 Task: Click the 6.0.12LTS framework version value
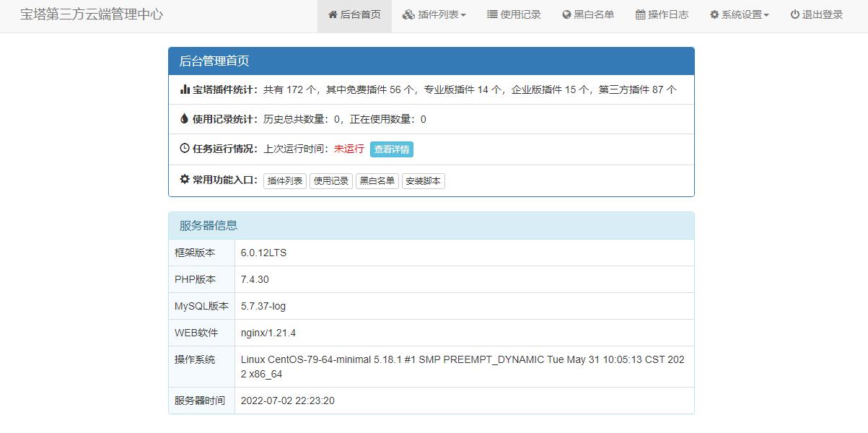pos(264,253)
